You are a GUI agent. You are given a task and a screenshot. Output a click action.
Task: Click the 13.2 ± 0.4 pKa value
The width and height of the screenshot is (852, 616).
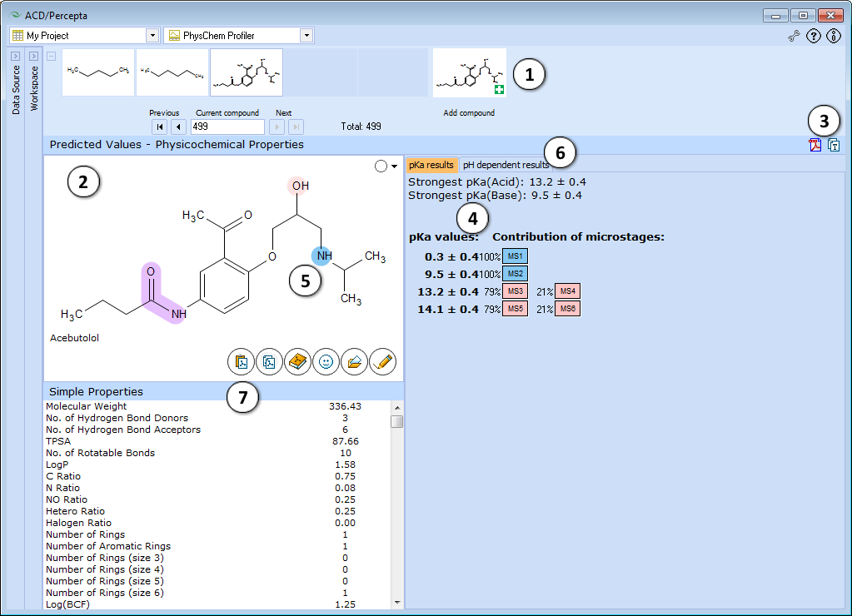(x=448, y=291)
